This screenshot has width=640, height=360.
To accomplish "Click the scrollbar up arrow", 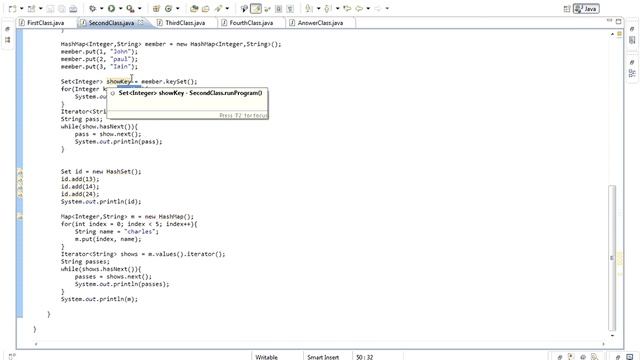I will tap(612, 35).
